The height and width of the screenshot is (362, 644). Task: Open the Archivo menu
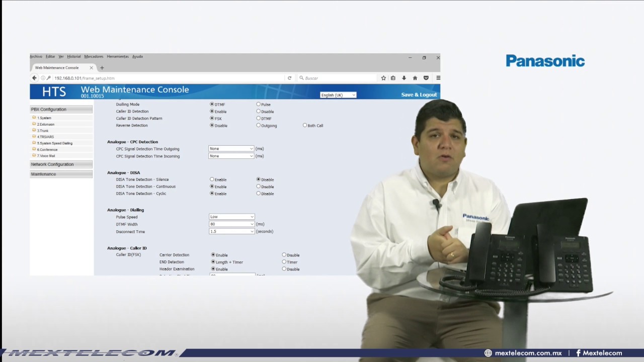pos(36,56)
